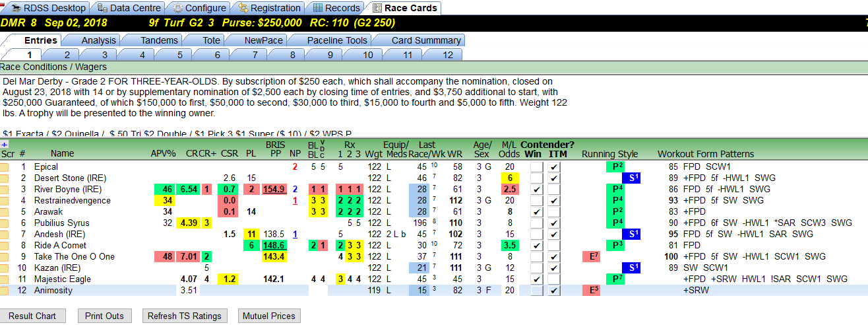This screenshot has width=868, height=325.
Task: Toggle scratch box for Pubilius Syrus
Action: (x=5, y=223)
